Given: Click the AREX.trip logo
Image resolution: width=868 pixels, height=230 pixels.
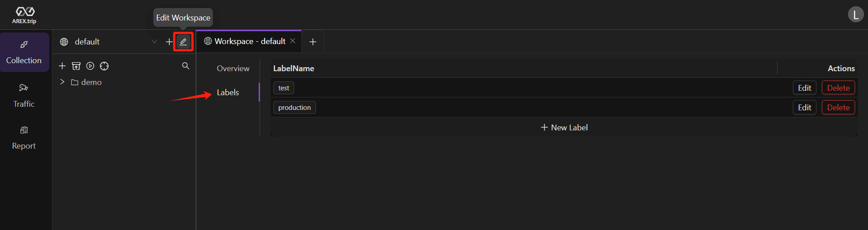Looking at the screenshot, I should 24,15.
